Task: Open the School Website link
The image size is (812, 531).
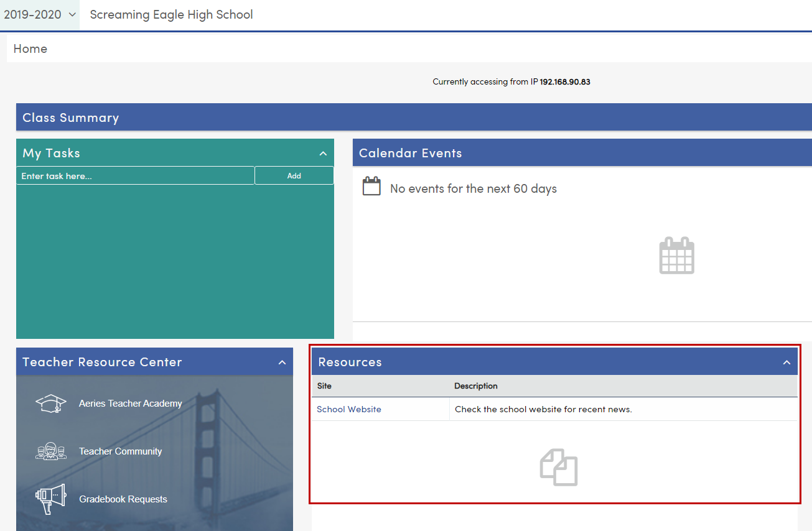Action: tap(348, 409)
